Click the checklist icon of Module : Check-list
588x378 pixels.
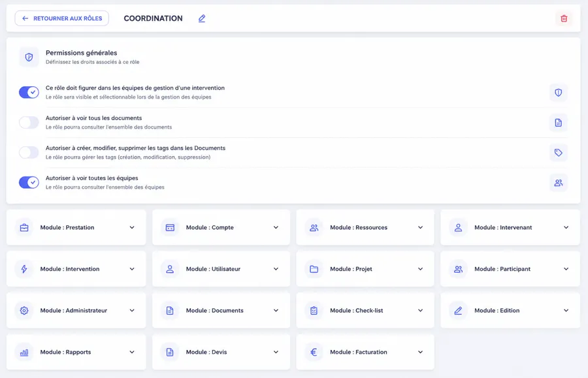click(x=314, y=311)
